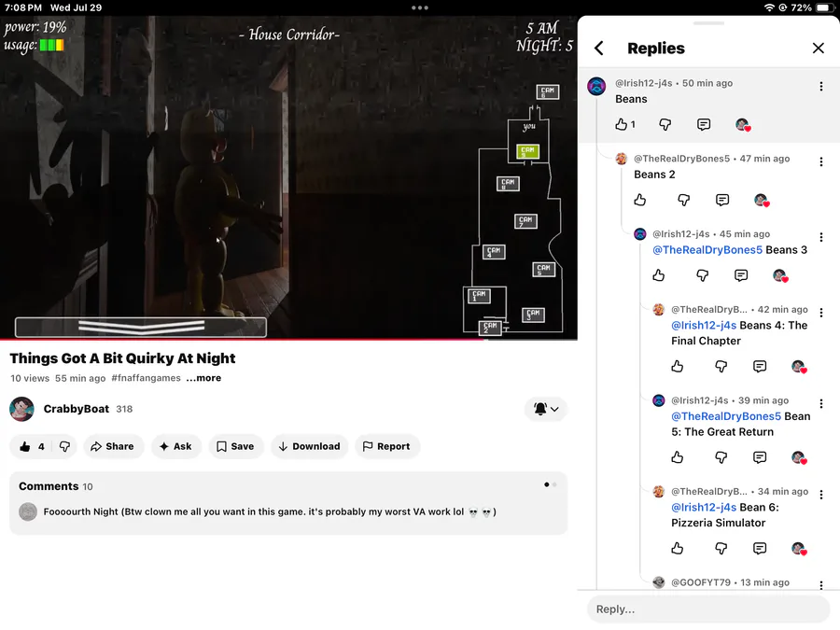The image size is (840, 630).
Task: Dislike the video with thumbs down
Action: [x=64, y=446]
